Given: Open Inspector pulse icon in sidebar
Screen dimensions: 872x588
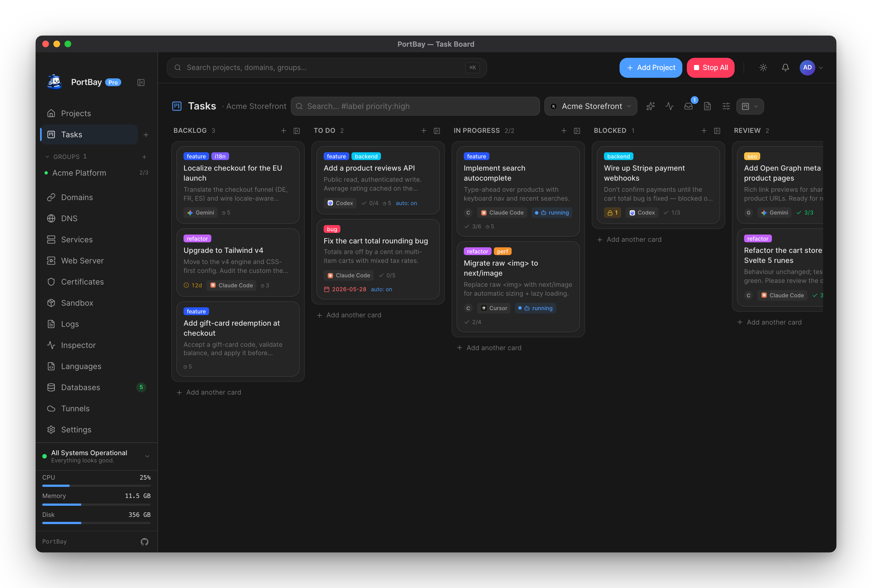Looking at the screenshot, I should (51, 345).
